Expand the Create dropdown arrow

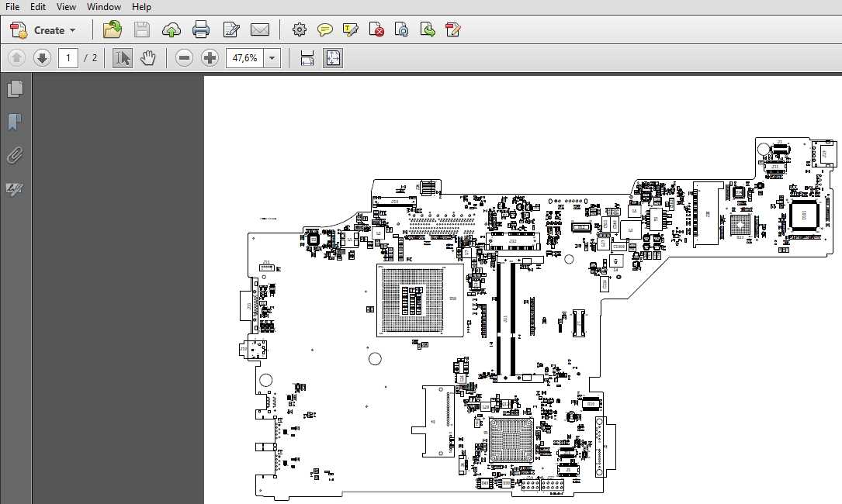72,30
